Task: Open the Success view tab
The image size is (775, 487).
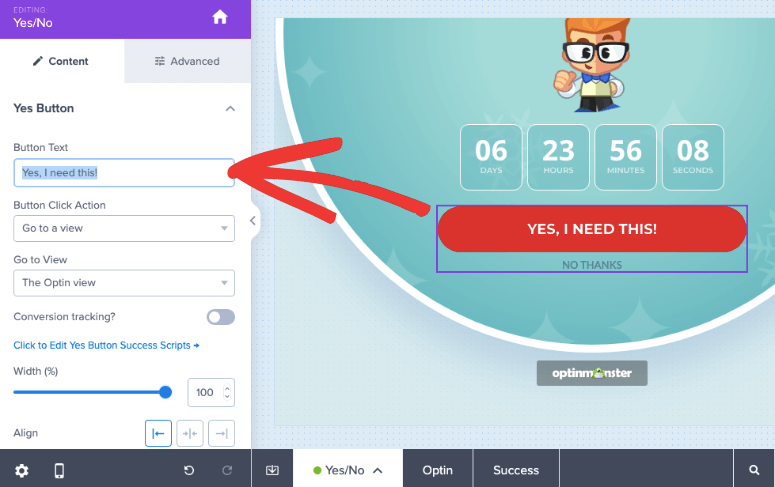Action: tap(516, 470)
